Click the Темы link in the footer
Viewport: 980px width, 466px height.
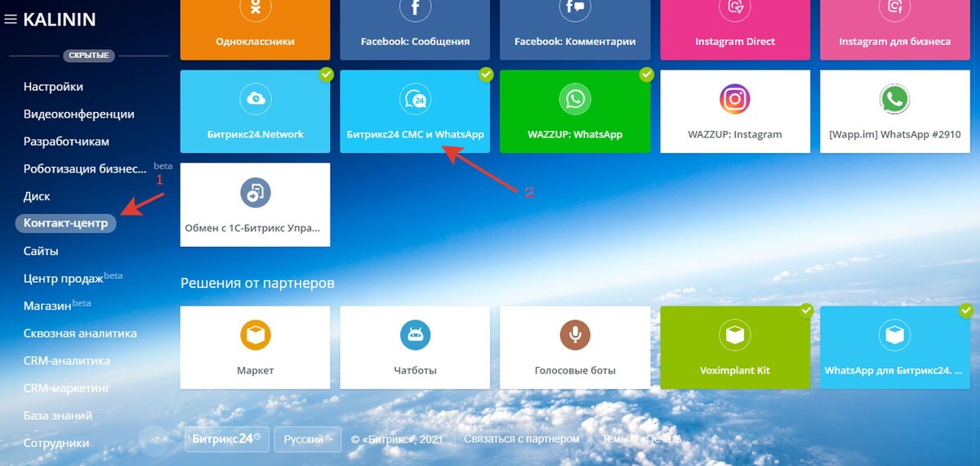pos(616,439)
